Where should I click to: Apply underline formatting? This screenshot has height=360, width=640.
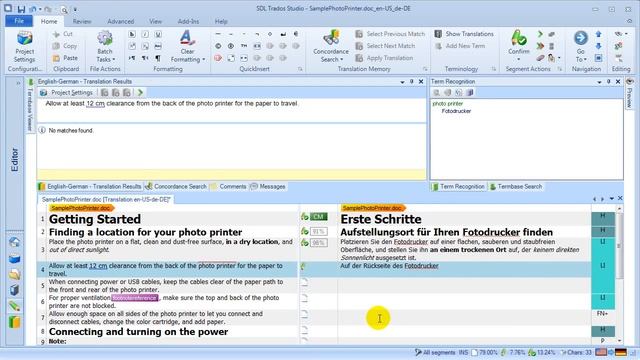[158, 34]
